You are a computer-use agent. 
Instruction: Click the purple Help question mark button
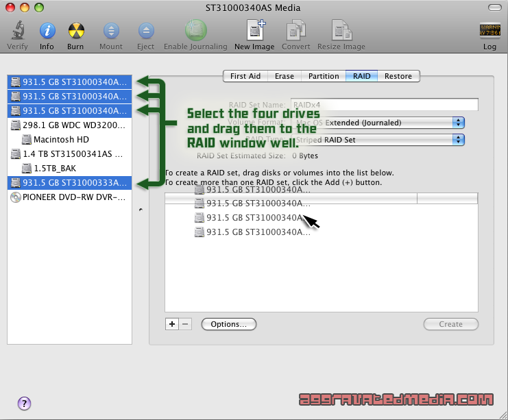pos(24,403)
